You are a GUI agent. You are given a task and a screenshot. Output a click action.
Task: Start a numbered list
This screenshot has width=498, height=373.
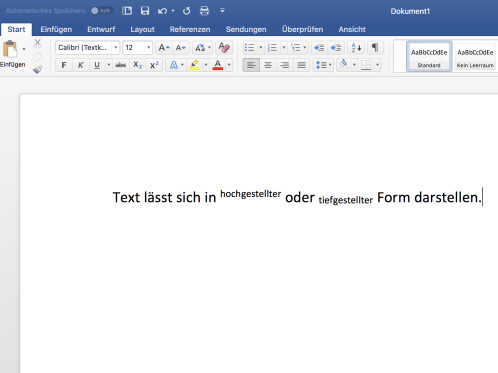tap(273, 48)
